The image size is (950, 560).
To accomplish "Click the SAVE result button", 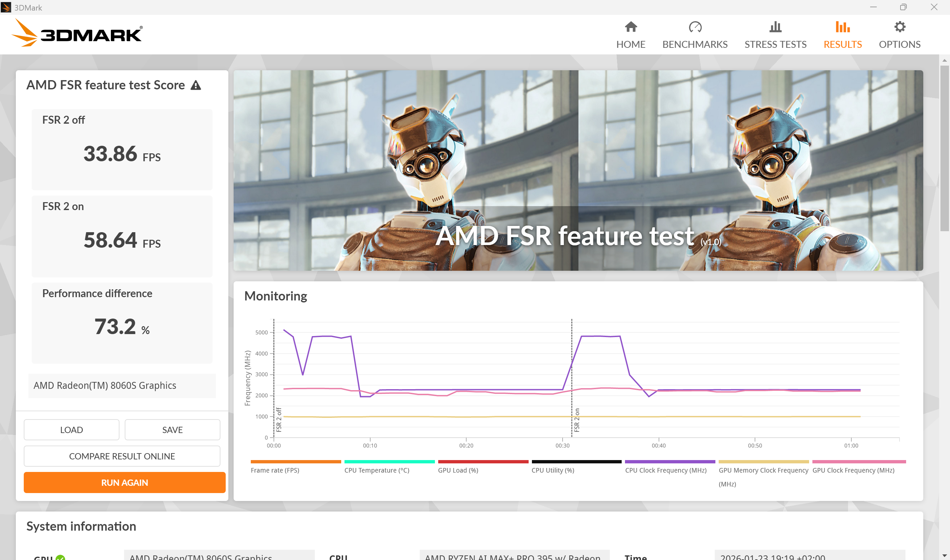I will [173, 429].
